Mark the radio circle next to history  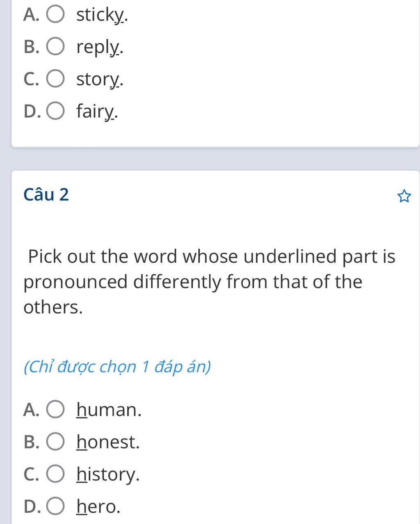55,474
